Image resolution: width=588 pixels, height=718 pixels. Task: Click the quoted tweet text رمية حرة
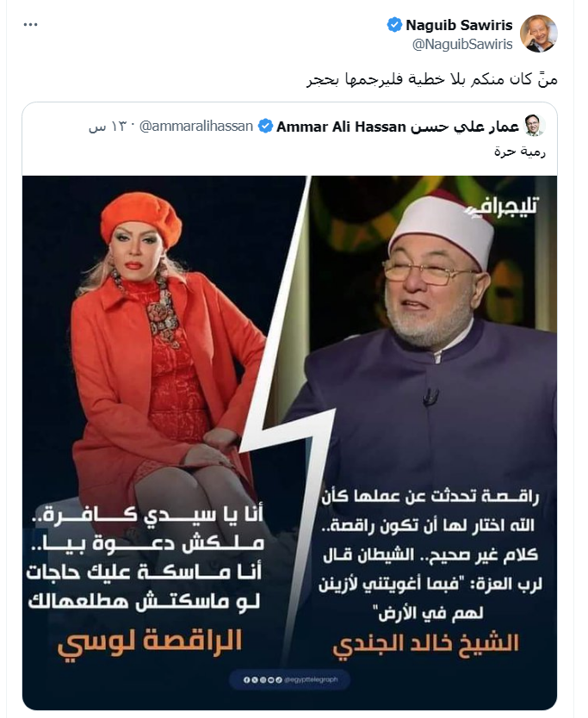pyautogui.click(x=520, y=152)
